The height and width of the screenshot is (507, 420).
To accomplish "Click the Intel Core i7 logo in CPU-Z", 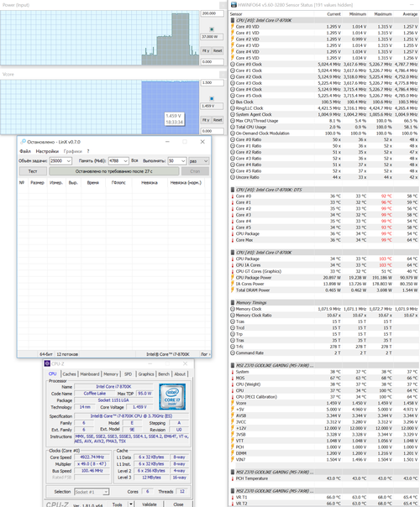I will [x=172, y=396].
